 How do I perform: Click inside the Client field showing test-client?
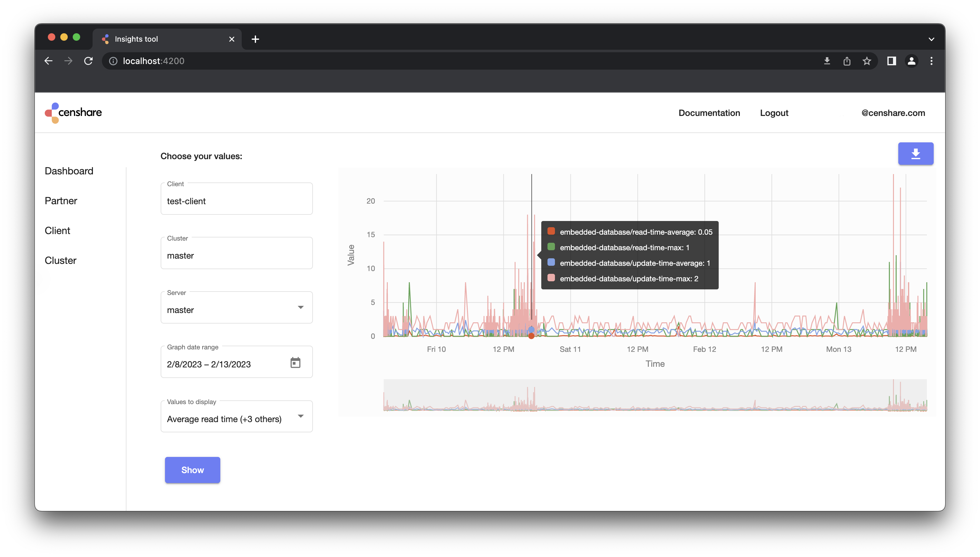point(236,201)
